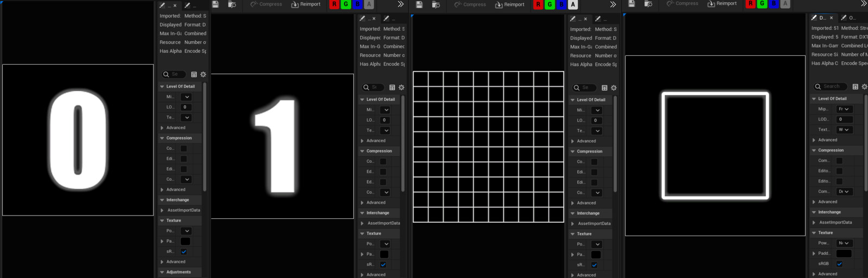The height and width of the screenshot is (278, 868).
Task: Collapse Interchange section in square details panel
Action: [814, 212]
